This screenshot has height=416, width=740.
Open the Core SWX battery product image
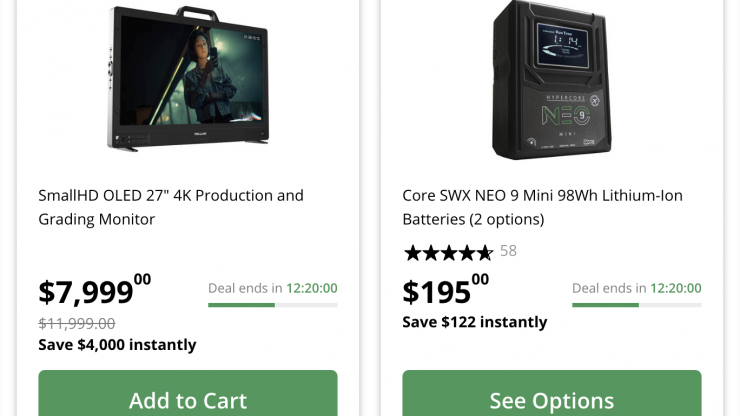point(552,80)
